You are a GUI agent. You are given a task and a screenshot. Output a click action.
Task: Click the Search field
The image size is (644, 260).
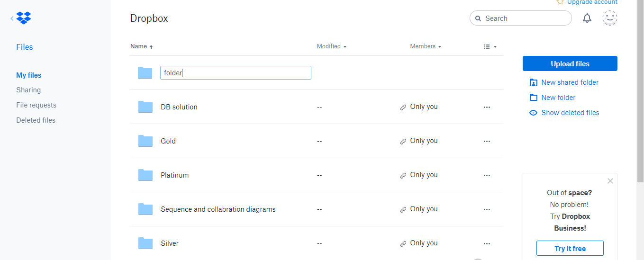pyautogui.click(x=521, y=18)
